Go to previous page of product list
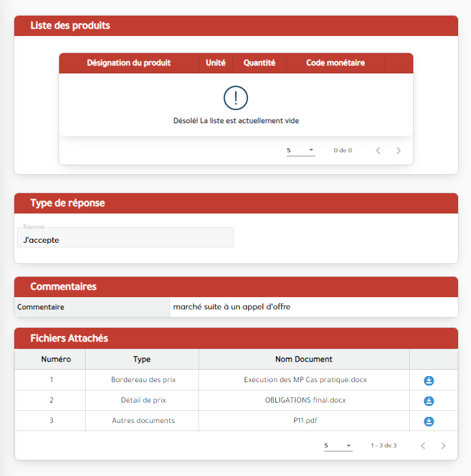The height and width of the screenshot is (476, 471). click(x=379, y=150)
